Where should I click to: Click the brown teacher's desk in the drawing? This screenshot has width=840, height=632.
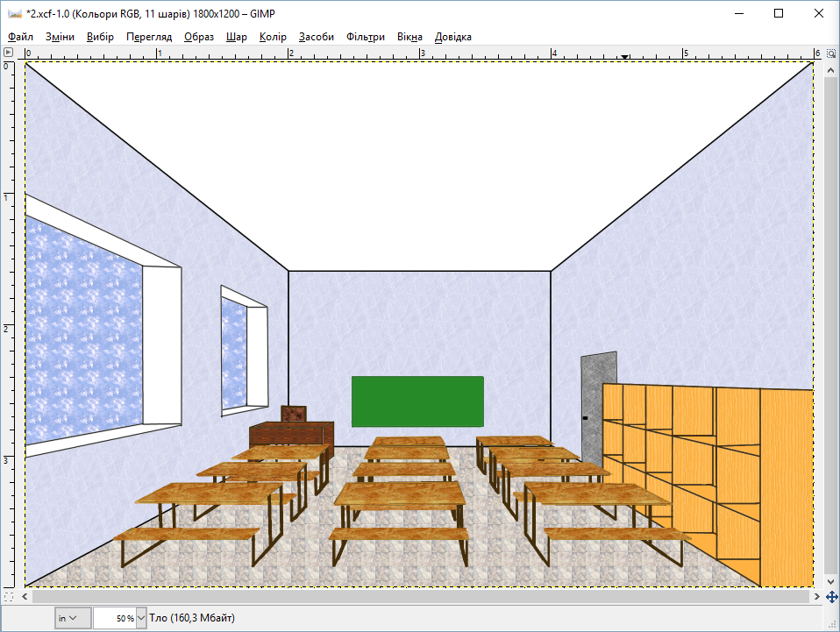point(291,433)
